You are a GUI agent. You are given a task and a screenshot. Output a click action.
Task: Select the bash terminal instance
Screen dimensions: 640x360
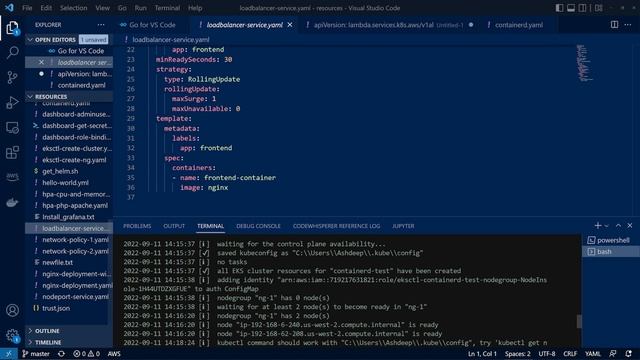coord(611,252)
